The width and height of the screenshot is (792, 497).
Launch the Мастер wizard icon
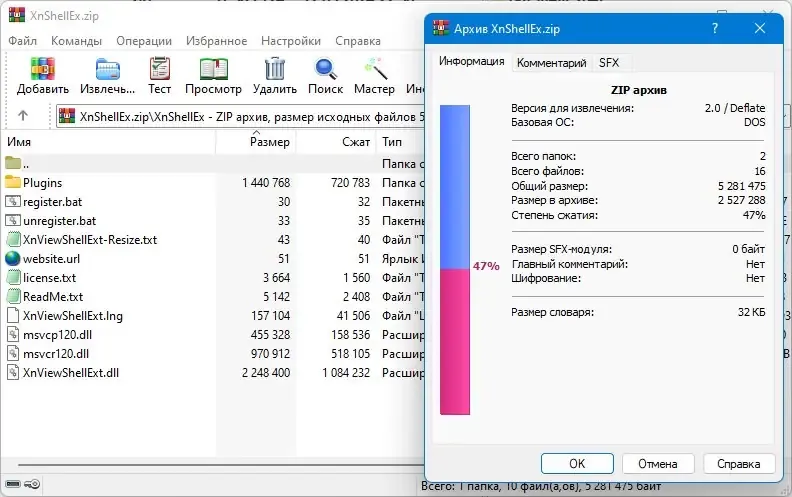click(375, 69)
